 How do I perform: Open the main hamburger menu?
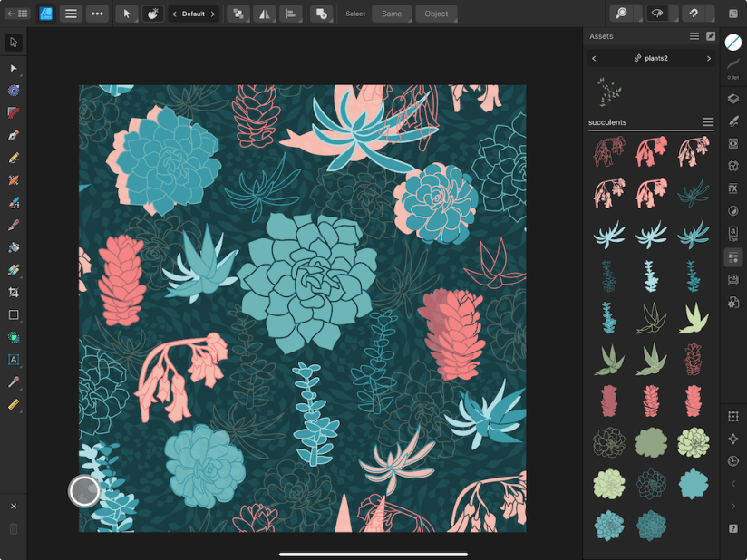[71, 14]
